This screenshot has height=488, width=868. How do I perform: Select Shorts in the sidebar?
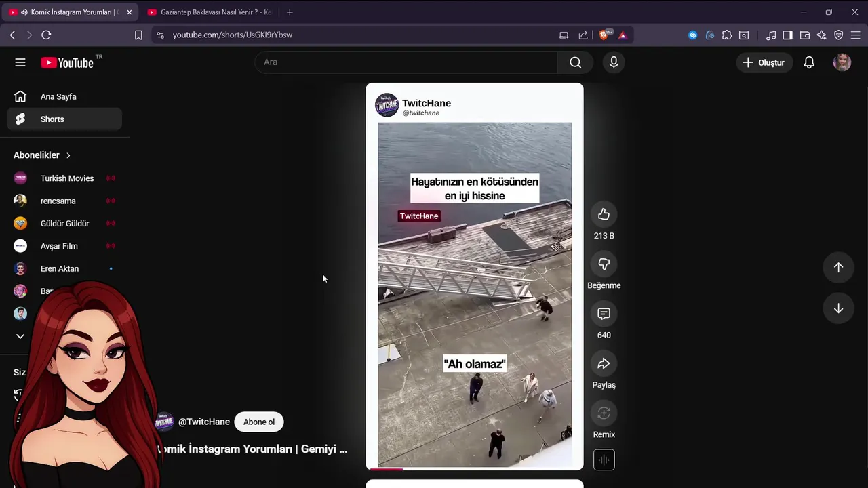coord(64,119)
